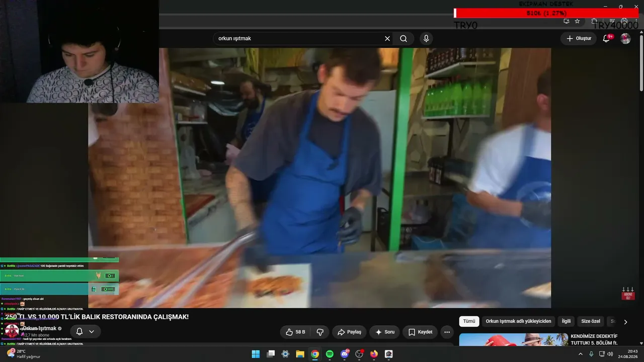Click the video title text 250 TL VS 10.000 TL

97,317
